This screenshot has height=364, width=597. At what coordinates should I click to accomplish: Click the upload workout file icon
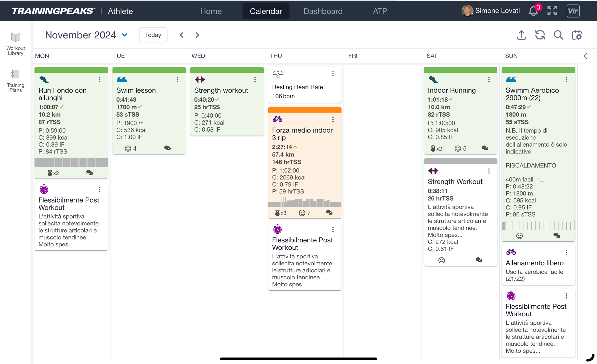coord(521,35)
